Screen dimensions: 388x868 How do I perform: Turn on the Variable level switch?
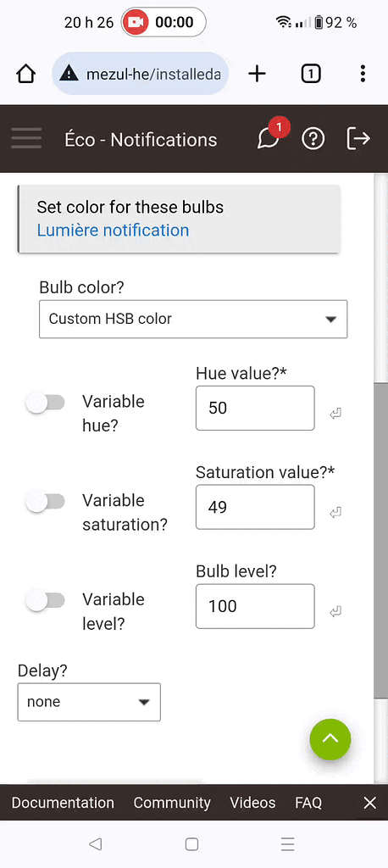[x=46, y=601]
